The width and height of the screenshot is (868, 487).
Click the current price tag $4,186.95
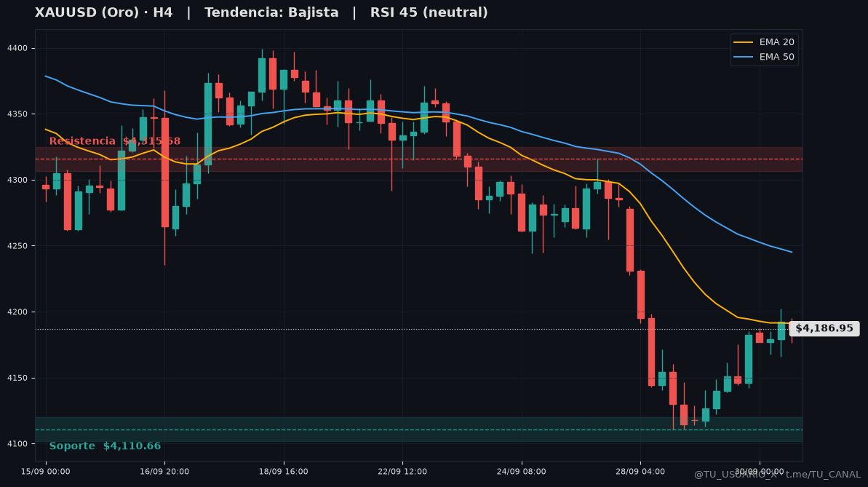824,328
